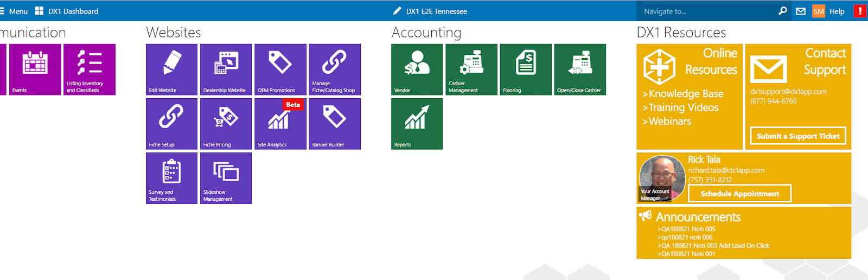The width and height of the screenshot is (868, 280).
Task: Open the Flooring tile
Action: tap(526, 69)
